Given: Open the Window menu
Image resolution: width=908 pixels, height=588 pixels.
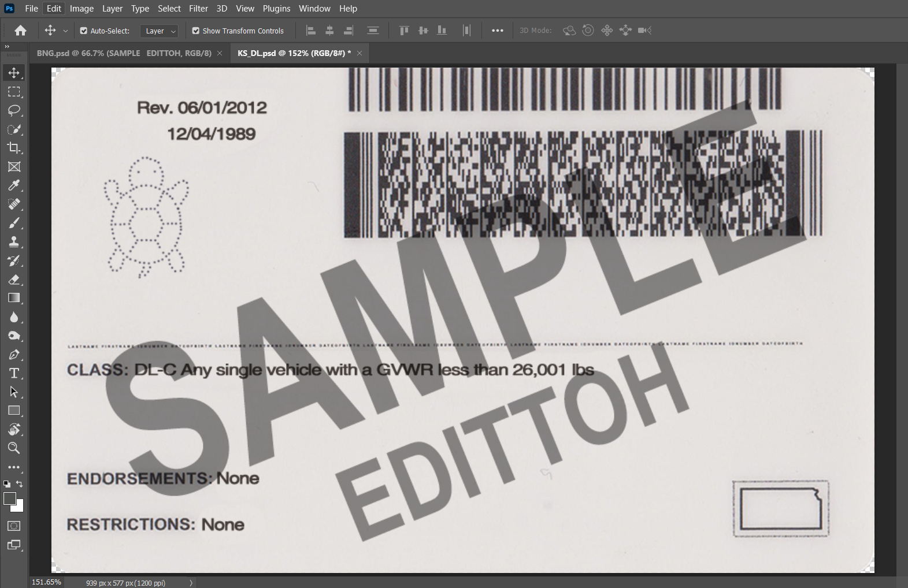Looking at the screenshot, I should pyautogui.click(x=314, y=9).
